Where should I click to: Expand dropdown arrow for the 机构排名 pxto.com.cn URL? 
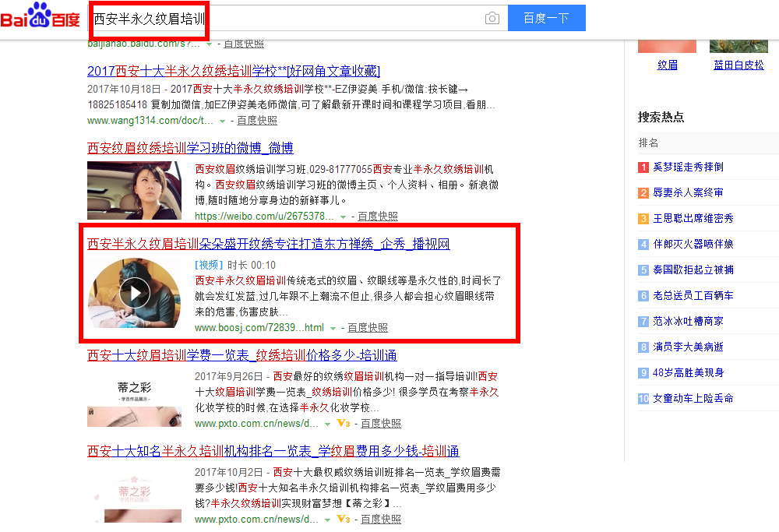[x=327, y=520]
